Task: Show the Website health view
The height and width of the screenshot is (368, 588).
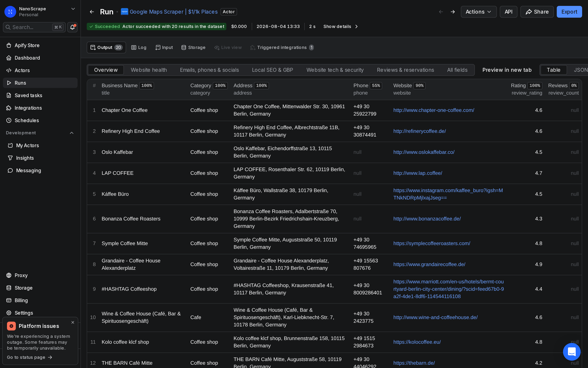Action: coord(149,70)
